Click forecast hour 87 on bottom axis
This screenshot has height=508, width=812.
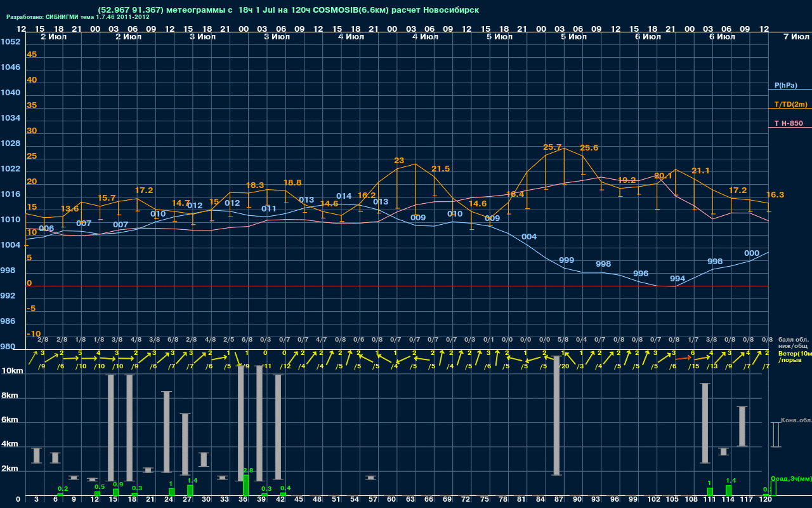pos(559,500)
